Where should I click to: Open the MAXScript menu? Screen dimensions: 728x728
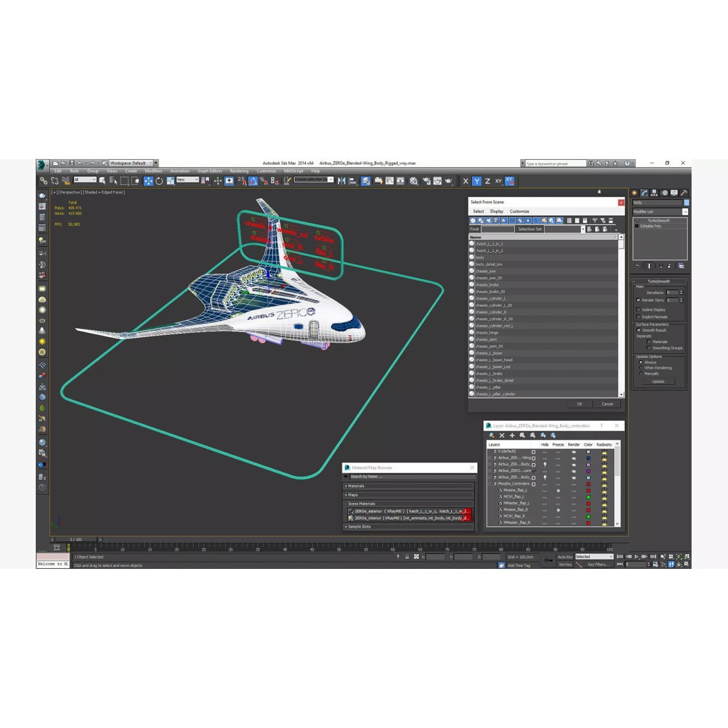point(293,171)
